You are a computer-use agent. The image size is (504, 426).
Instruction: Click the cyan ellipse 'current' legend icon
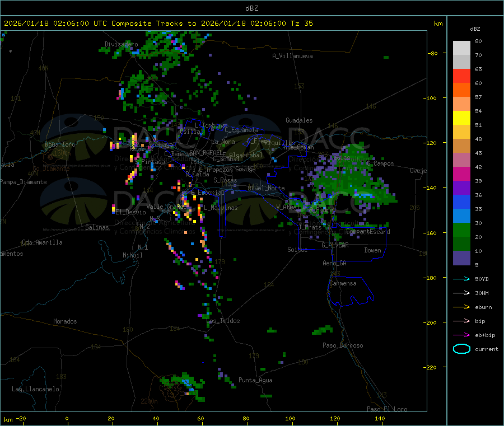pyautogui.click(x=461, y=349)
